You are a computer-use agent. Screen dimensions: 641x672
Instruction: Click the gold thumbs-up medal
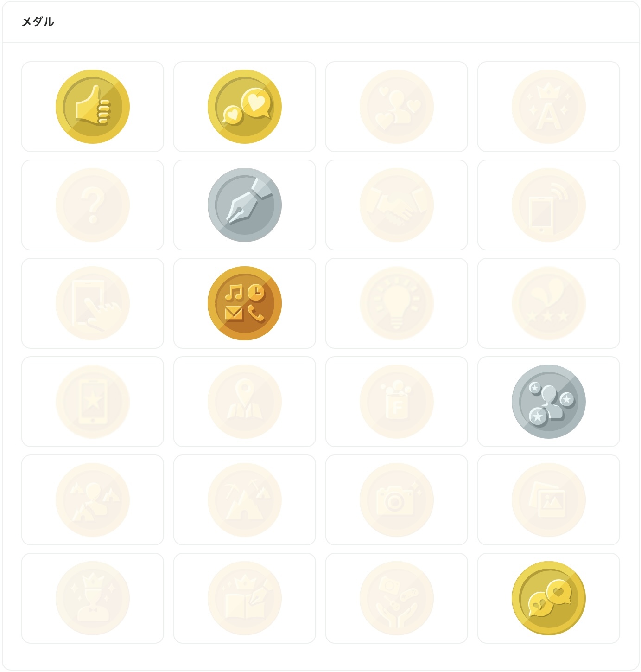93,107
